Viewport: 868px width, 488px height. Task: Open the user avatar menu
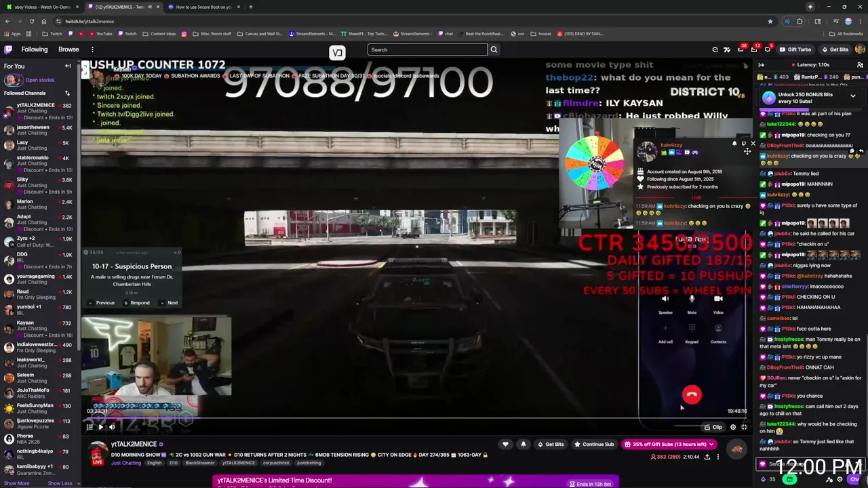click(x=860, y=49)
